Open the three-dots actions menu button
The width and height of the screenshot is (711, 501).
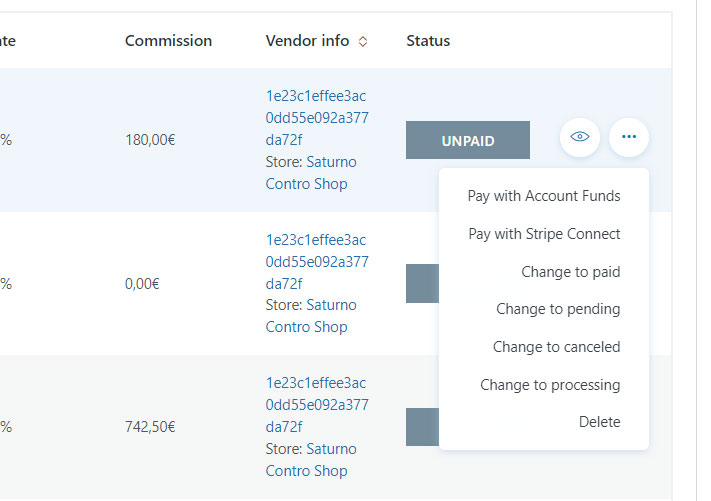[629, 137]
